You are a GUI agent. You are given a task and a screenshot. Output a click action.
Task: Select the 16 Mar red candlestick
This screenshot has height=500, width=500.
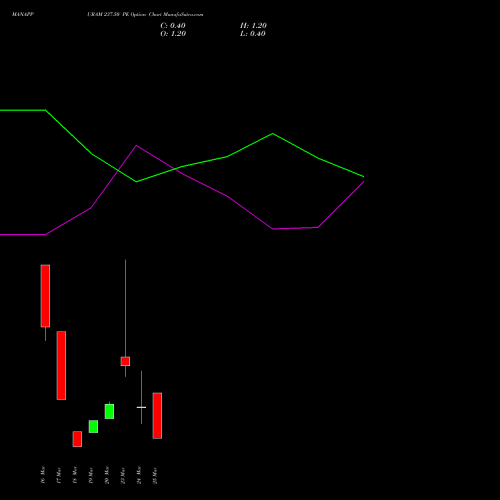45,296
